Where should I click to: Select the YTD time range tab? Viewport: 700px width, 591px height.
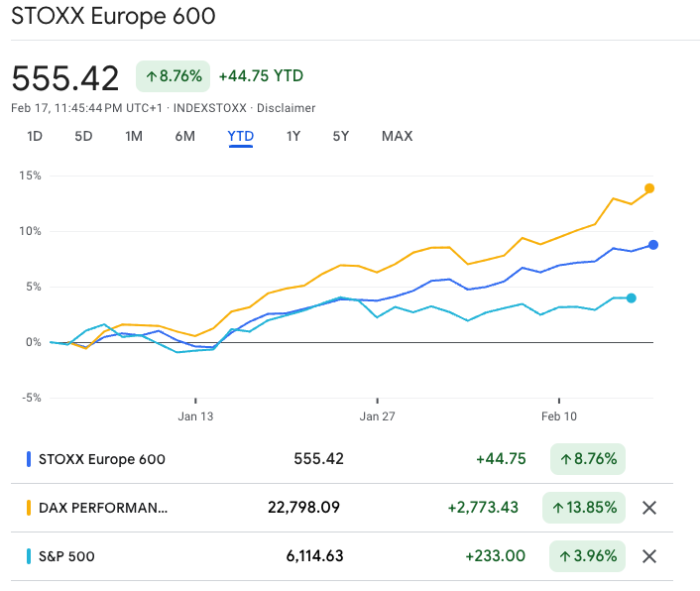click(241, 136)
